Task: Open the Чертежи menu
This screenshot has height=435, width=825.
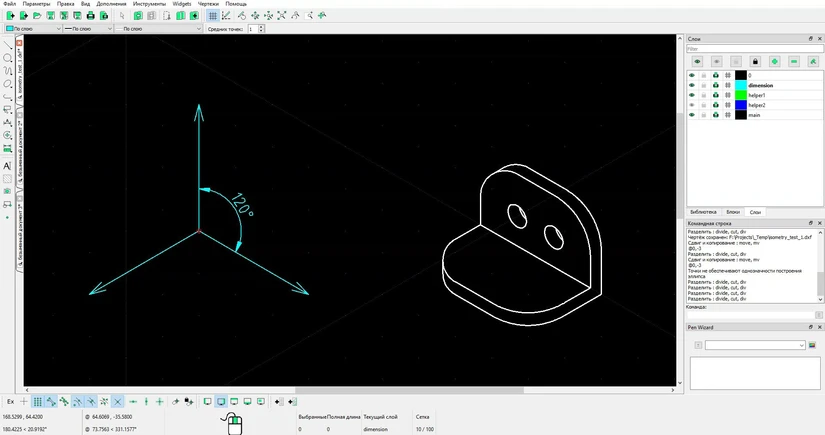Action: point(208,4)
